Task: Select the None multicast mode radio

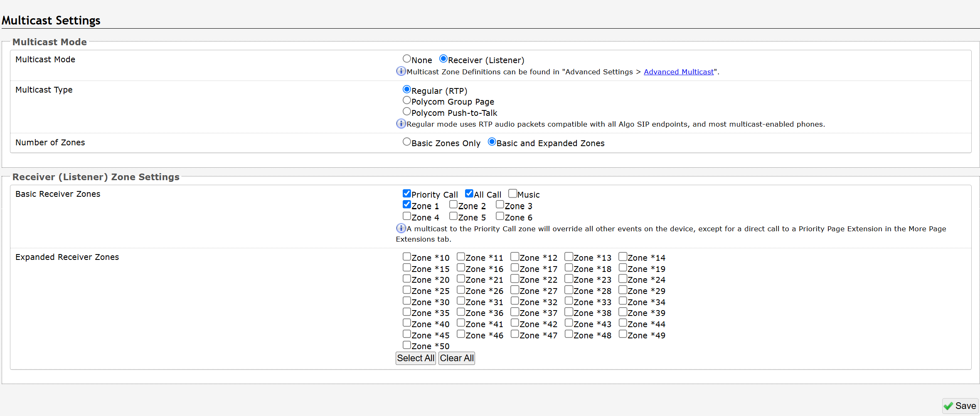Action: [x=407, y=59]
